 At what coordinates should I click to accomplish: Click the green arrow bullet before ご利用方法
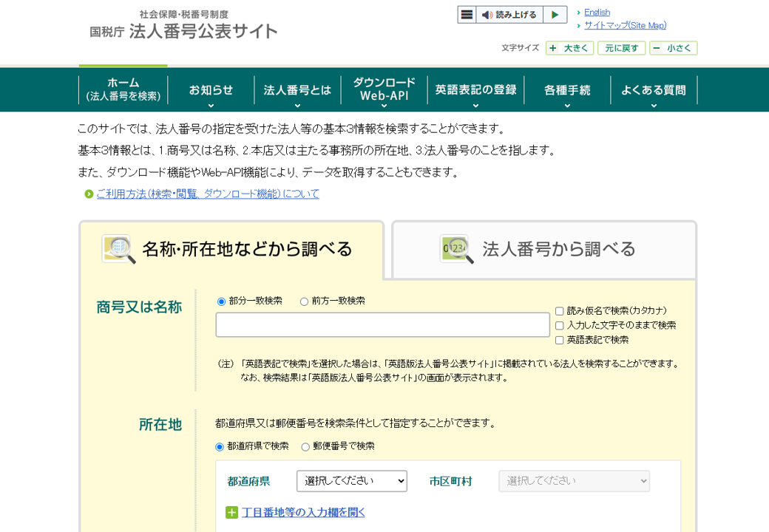pyautogui.click(x=89, y=194)
